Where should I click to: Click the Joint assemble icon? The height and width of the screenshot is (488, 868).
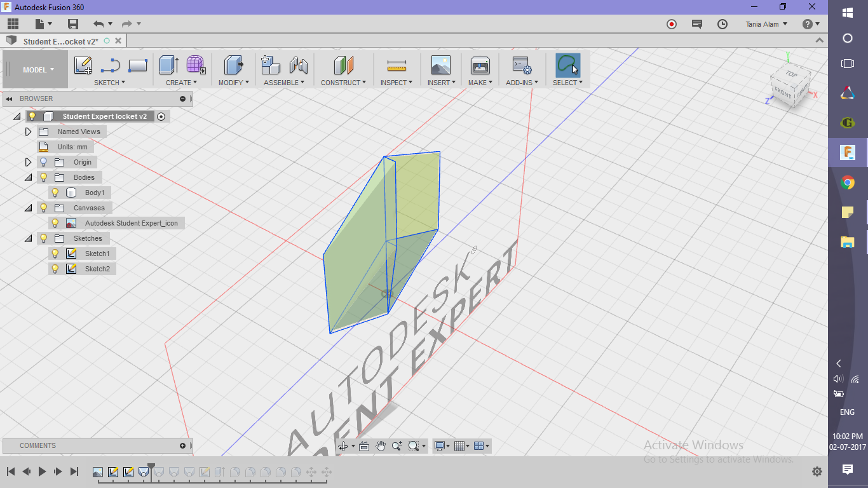click(x=298, y=65)
